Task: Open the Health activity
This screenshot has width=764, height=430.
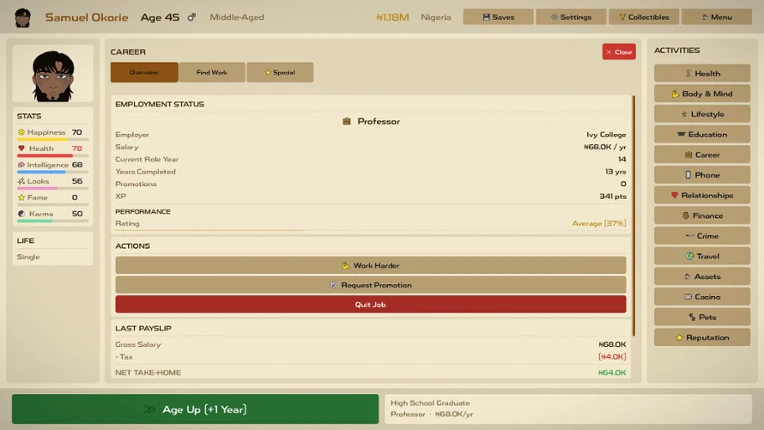Action: click(702, 74)
